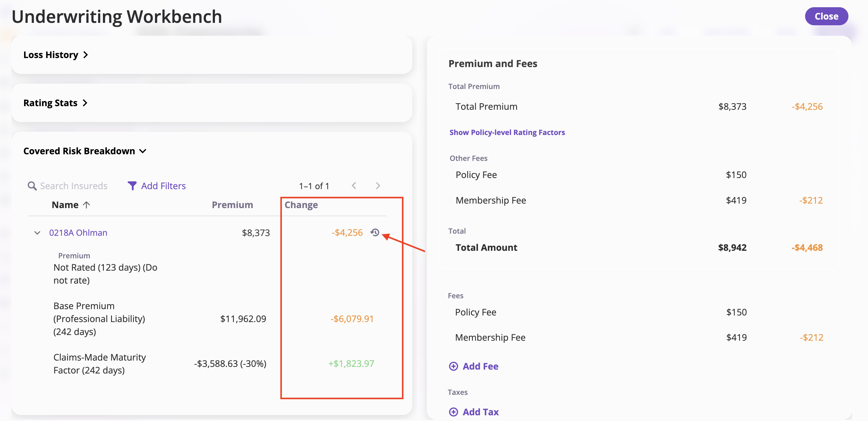Open the 0218A Ohlman insured link
The width and height of the screenshot is (868, 421).
coord(78,233)
